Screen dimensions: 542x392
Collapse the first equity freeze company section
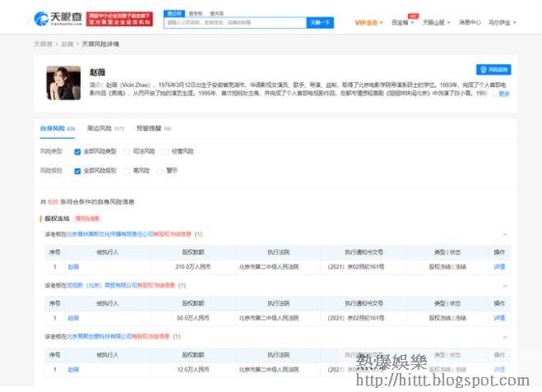[x=505, y=234]
